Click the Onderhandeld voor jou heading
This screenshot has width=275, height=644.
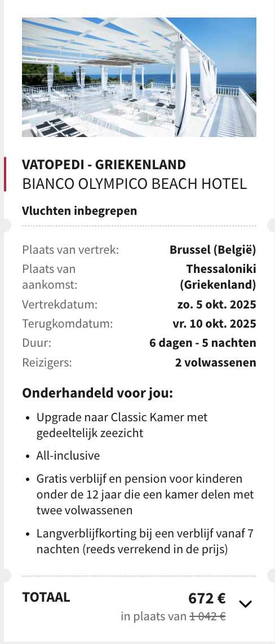(x=97, y=393)
